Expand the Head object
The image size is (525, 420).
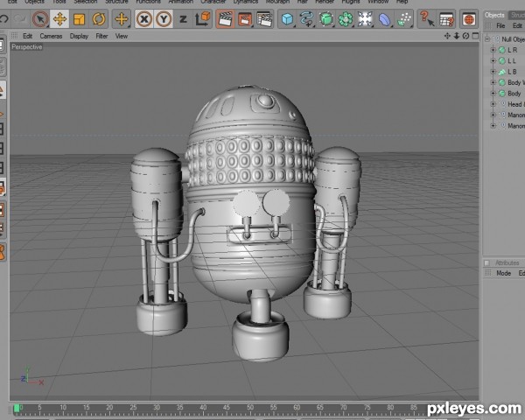pos(493,104)
